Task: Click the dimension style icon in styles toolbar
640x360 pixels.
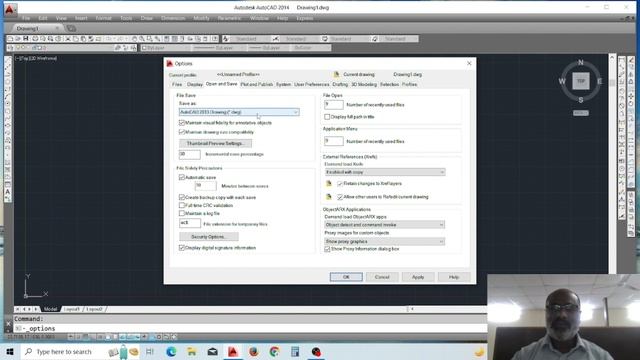Action: pos(276,39)
